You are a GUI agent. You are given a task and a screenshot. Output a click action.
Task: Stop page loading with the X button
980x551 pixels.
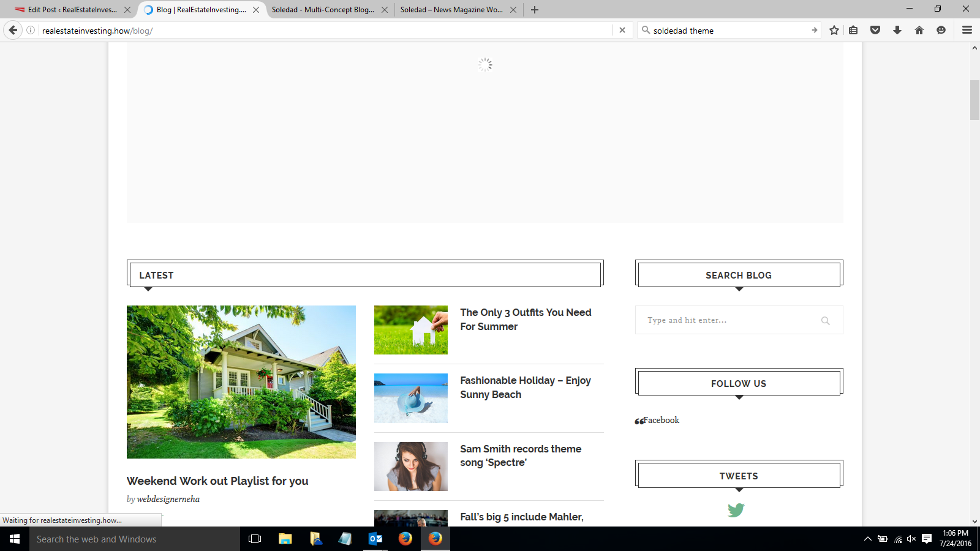[622, 30]
